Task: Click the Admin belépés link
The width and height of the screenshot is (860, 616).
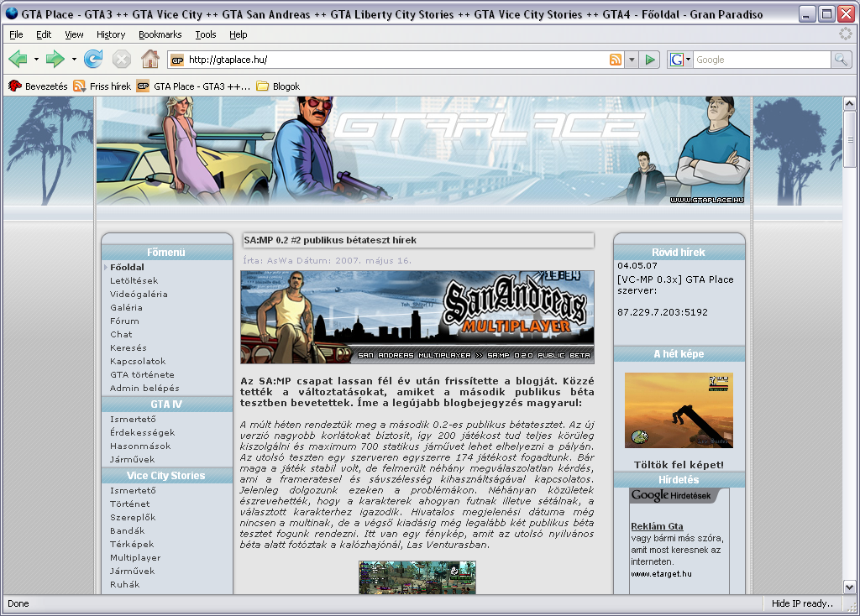Action: point(144,388)
